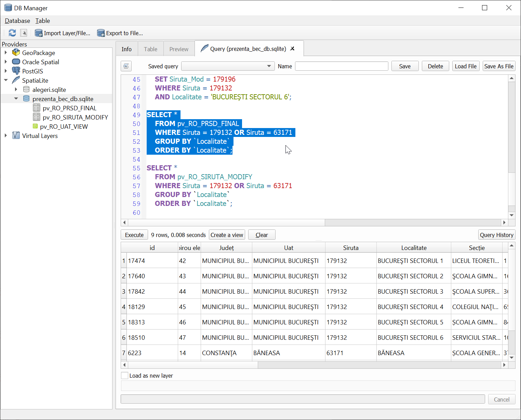Click the query Name input field
Screen dimensions: 521x420
[342, 66]
